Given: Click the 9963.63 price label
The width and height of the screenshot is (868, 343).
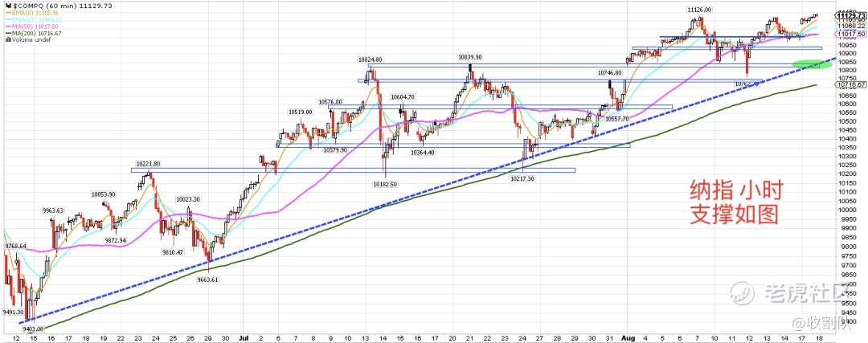Looking at the screenshot, I should [53, 210].
